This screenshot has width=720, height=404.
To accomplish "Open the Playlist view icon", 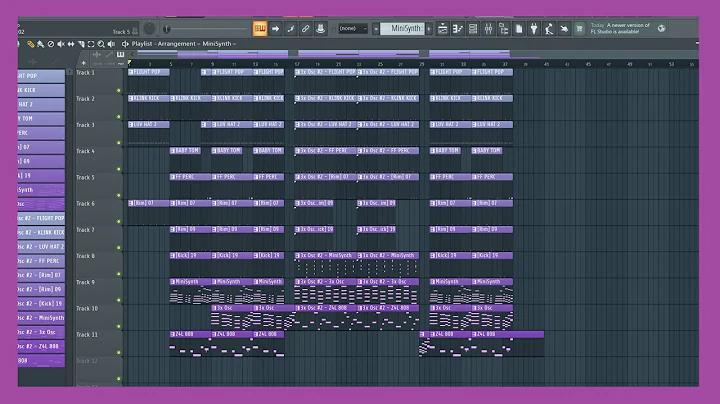I will (442, 29).
